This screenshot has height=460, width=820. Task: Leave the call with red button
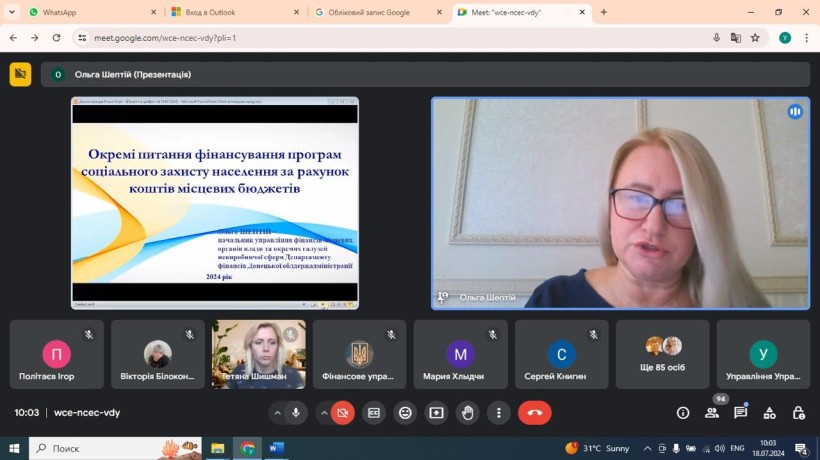click(x=534, y=413)
